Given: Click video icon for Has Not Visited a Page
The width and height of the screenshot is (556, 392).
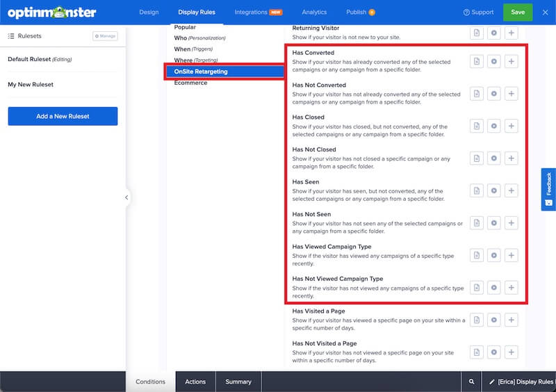Looking at the screenshot, I should click(493, 352).
